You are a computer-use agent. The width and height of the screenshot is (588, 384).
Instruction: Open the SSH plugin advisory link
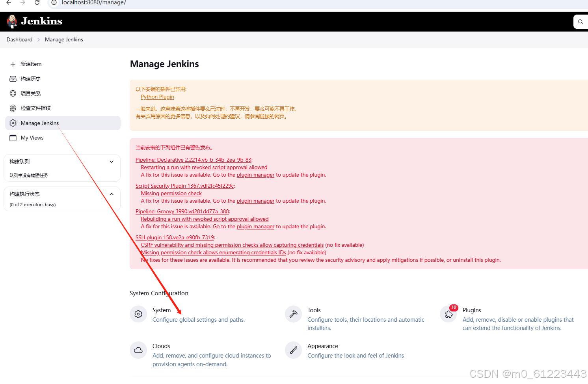[175, 237]
